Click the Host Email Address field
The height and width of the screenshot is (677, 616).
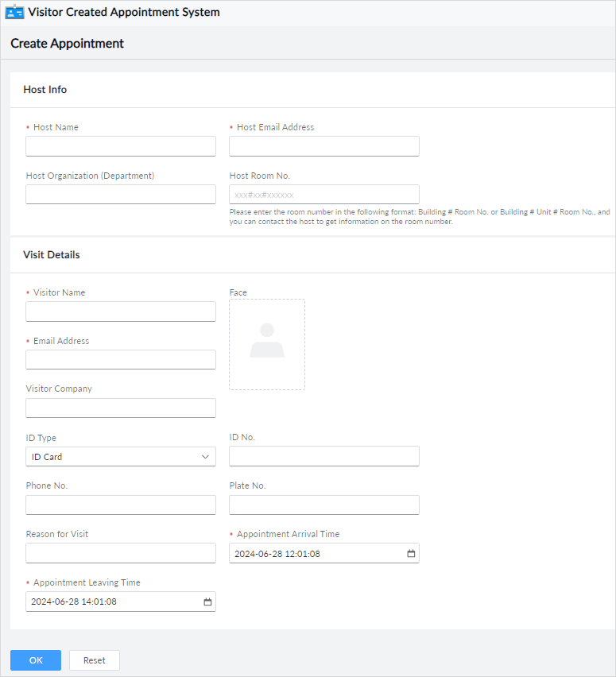(324, 146)
